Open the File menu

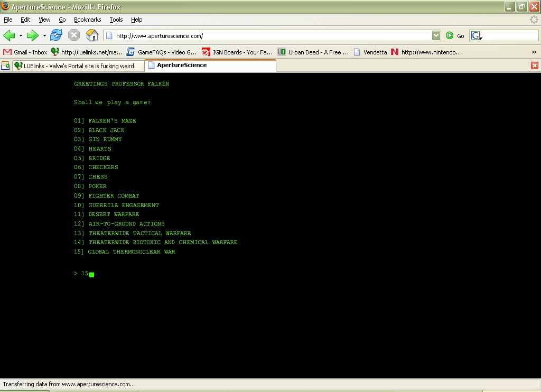click(x=8, y=20)
